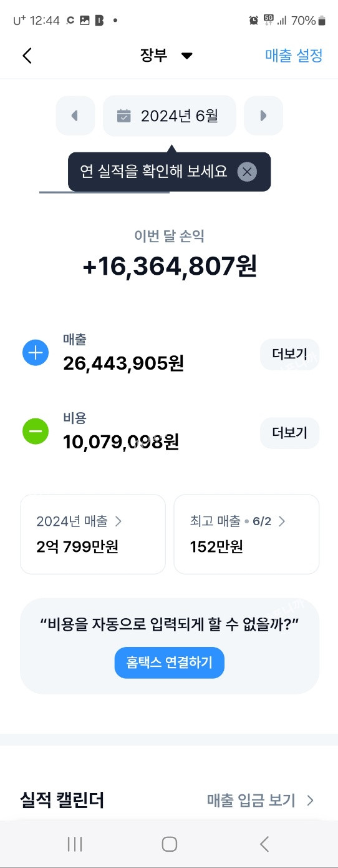Tap Android back navigation icon
Screen dimensions: 338x868
[264, 844]
